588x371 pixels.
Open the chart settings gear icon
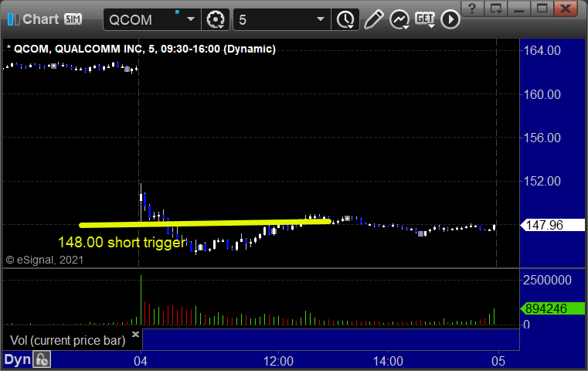click(x=216, y=19)
